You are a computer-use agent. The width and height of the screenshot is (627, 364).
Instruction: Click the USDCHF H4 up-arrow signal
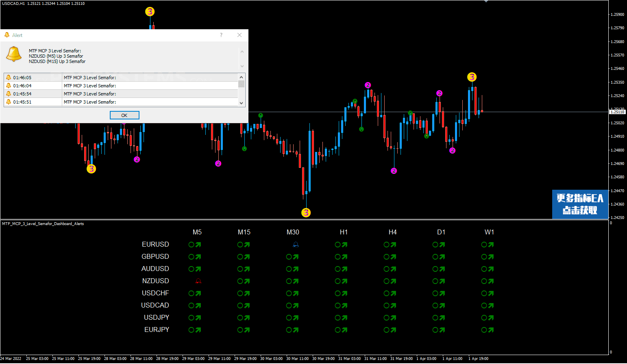[390, 293]
